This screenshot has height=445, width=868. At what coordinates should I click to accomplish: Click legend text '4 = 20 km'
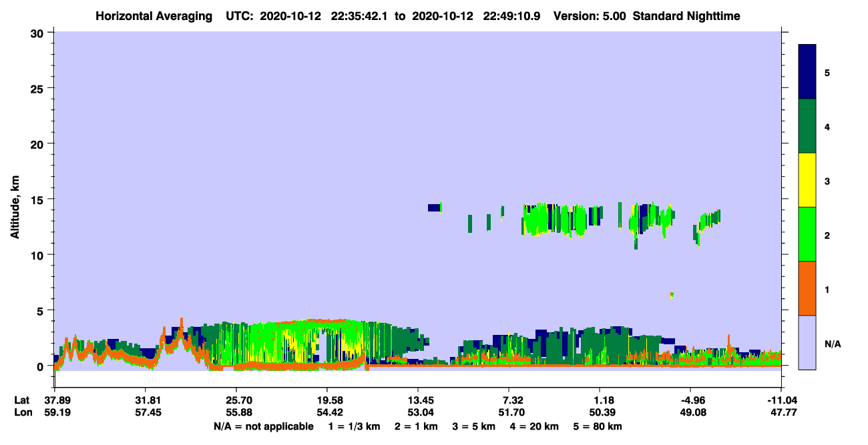(x=535, y=426)
